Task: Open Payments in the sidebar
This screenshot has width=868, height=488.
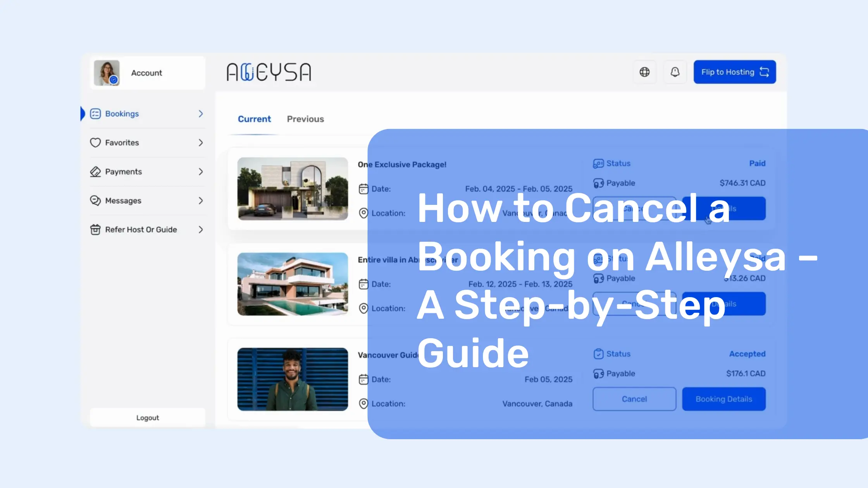Action: [147, 172]
